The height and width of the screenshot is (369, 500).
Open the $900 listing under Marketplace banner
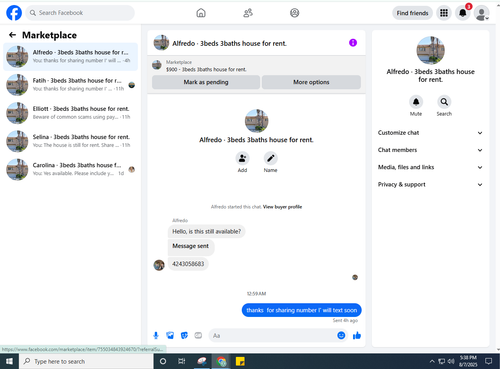(206, 69)
